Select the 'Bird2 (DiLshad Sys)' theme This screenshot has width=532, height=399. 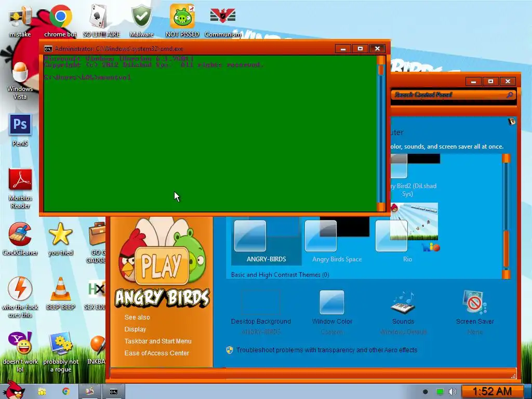click(x=414, y=177)
